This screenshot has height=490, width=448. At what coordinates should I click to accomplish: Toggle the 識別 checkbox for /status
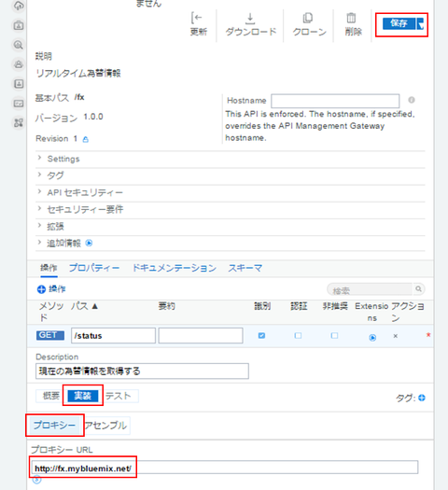(x=261, y=336)
